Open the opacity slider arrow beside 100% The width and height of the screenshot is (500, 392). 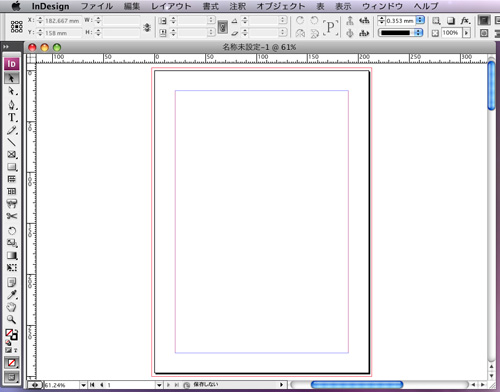466,33
